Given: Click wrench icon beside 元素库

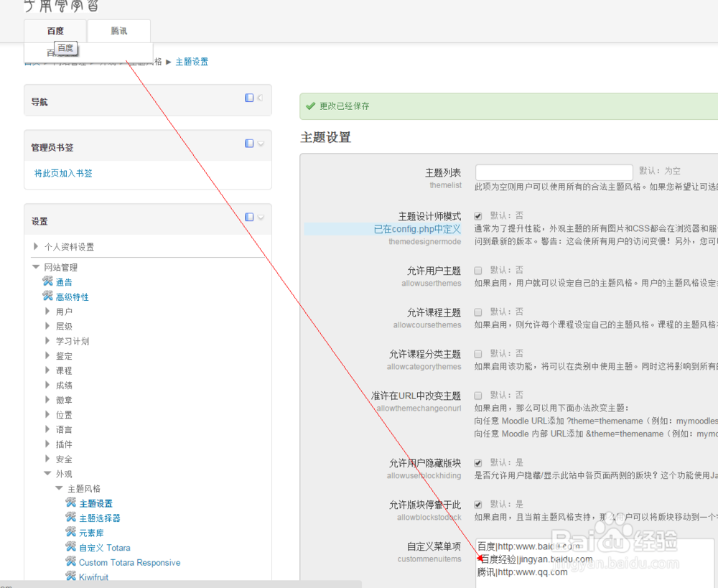Looking at the screenshot, I should [x=71, y=532].
